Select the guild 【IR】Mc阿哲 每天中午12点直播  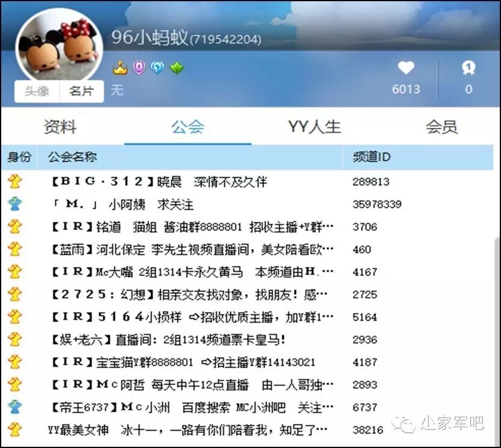(192, 385)
